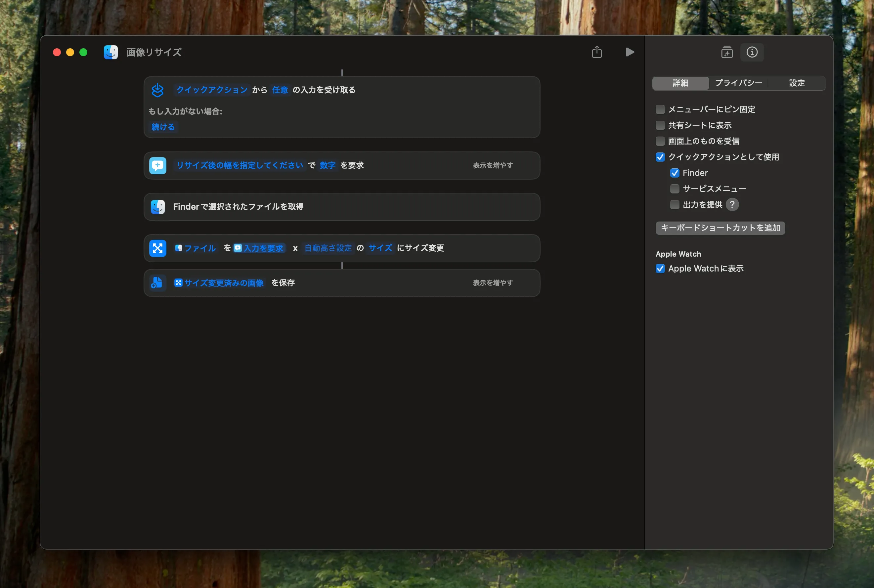
Task: Click the Finder shortcut icon beside the 画像リサイズ title
Action: tap(111, 52)
